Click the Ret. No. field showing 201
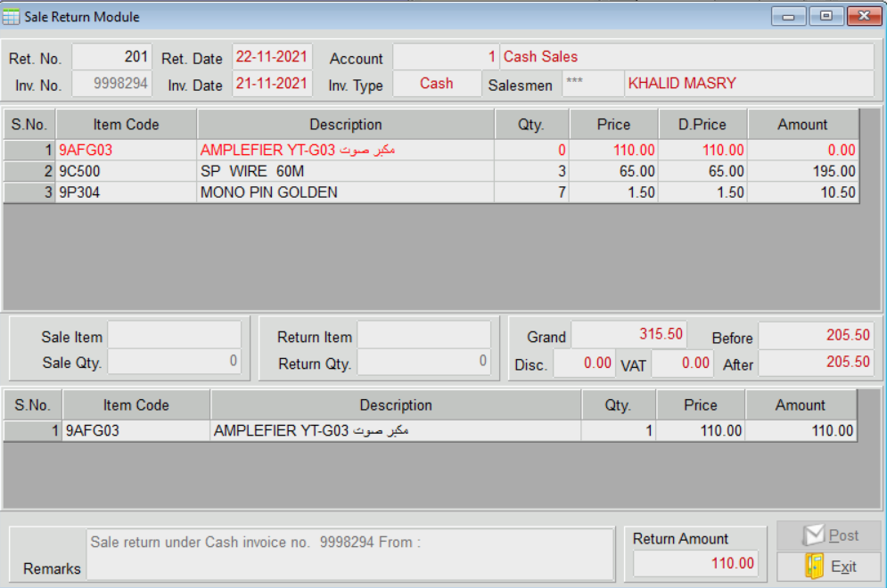 (x=112, y=57)
